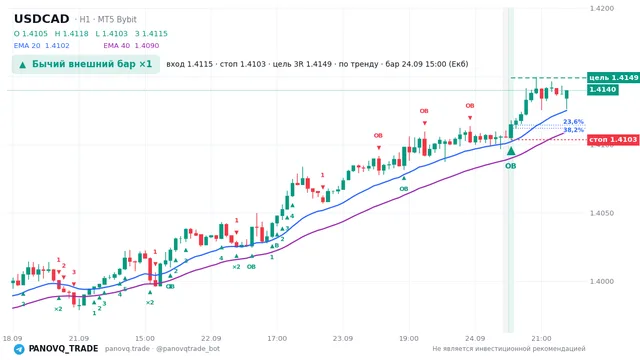Click the 21:00 time axis label

[x=541, y=338]
